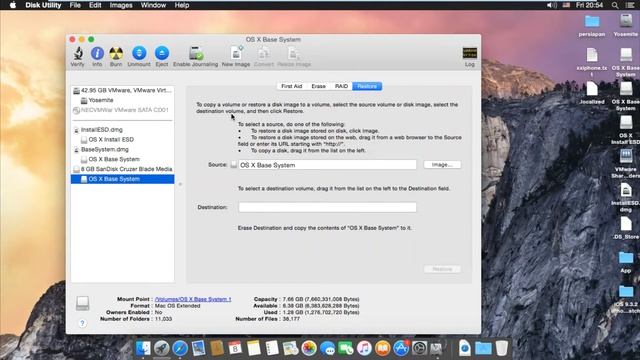The image size is (640, 360).
Task: Select BaseSystem.dmg in the sidebar
Action: [122, 149]
